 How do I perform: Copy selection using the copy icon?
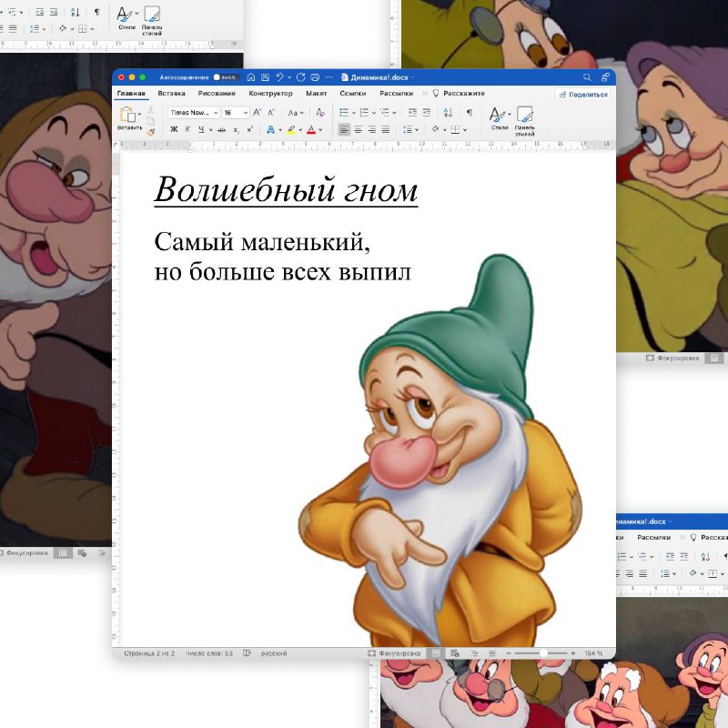pos(150,121)
